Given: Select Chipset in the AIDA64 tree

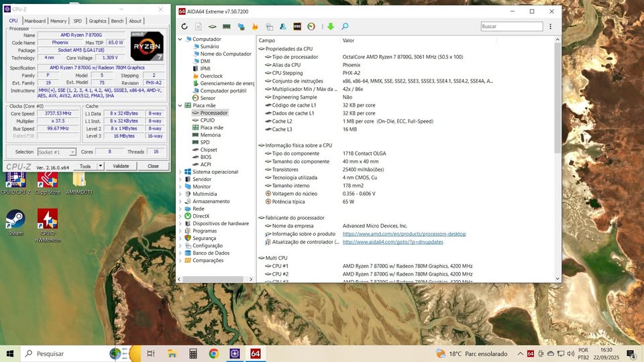Looking at the screenshot, I should pyautogui.click(x=209, y=149).
